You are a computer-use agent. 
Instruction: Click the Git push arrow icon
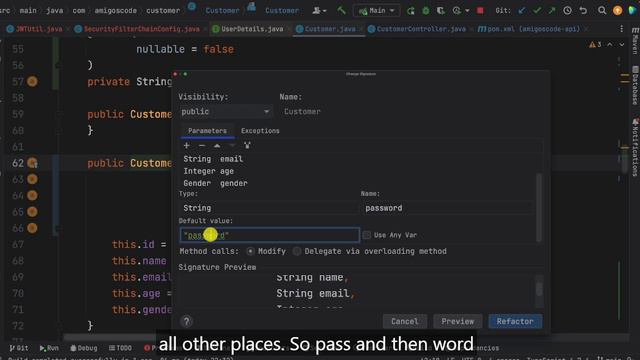[552, 11]
